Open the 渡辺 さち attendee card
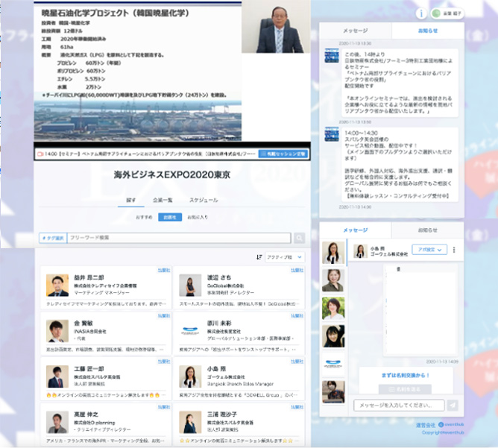This screenshot has width=498, height=448. pos(239,287)
